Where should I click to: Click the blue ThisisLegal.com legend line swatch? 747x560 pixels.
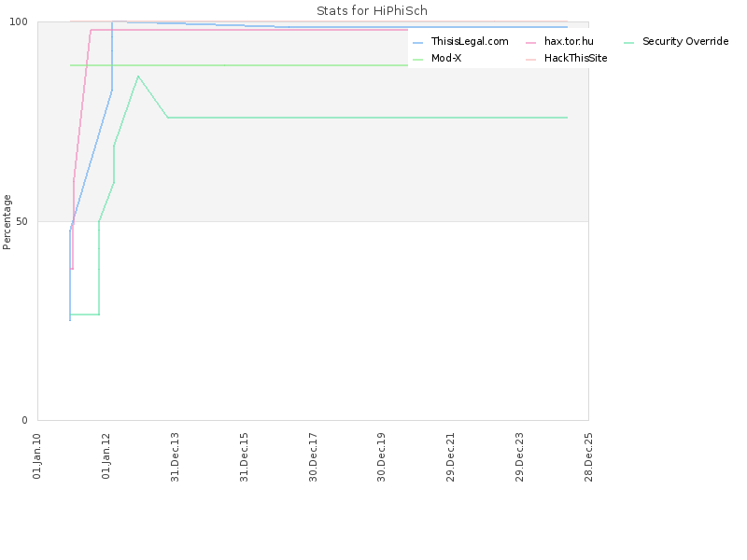[x=417, y=43]
